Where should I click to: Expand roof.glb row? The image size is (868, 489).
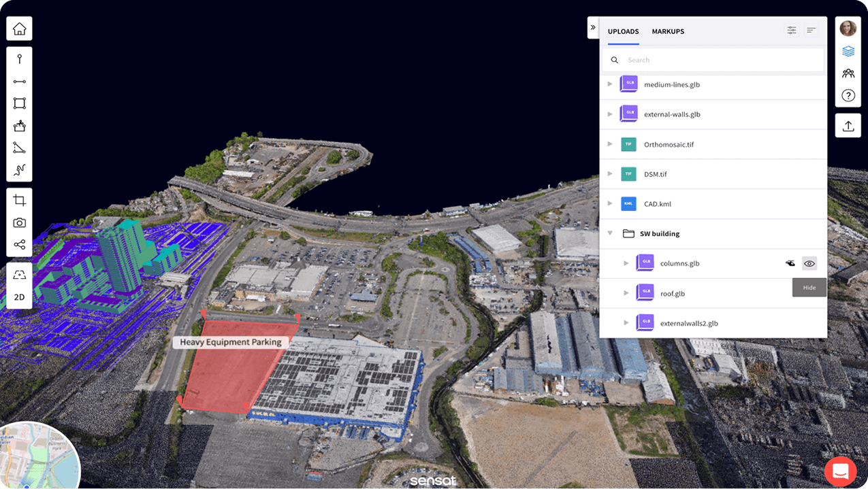626,293
